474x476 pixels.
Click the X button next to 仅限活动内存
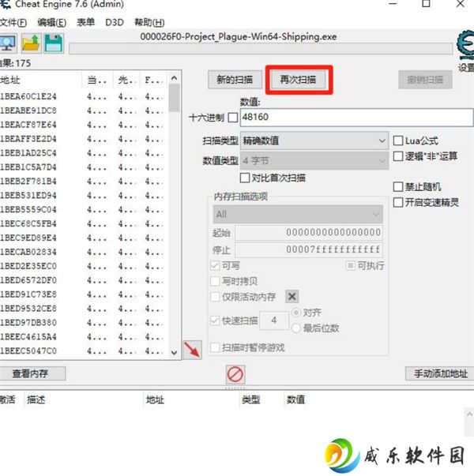(x=292, y=297)
